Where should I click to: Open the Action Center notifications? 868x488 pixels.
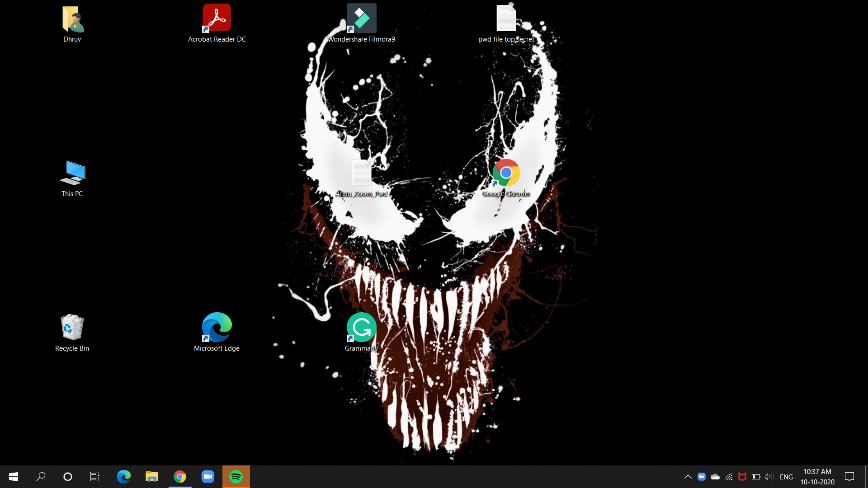tap(849, 477)
